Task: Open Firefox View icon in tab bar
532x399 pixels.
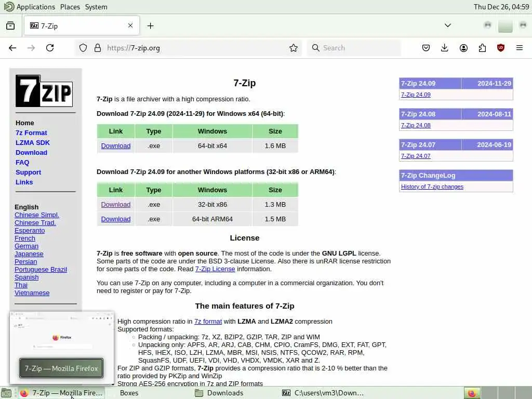Action: tap(10, 26)
